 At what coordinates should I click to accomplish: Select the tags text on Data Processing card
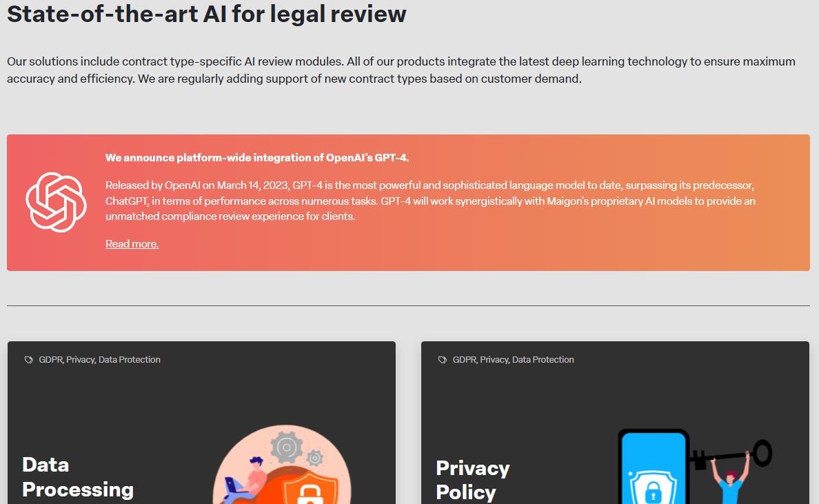coord(99,360)
